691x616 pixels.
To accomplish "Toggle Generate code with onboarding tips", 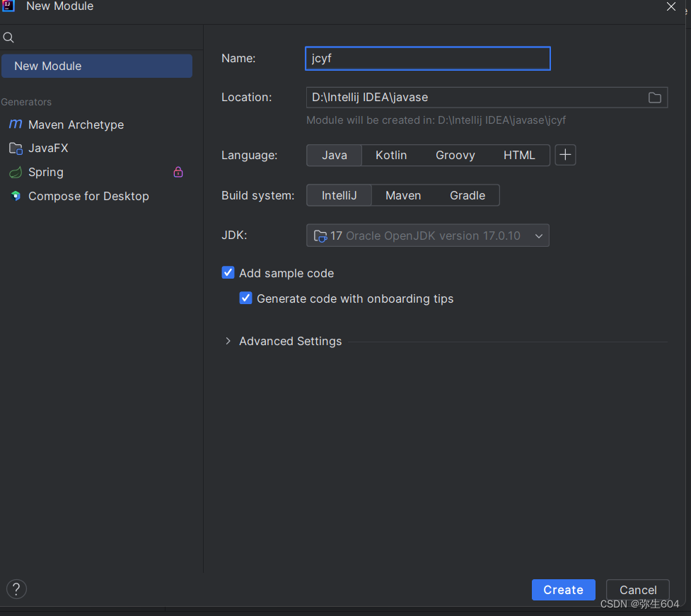I will pyautogui.click(x=245, y=298).
